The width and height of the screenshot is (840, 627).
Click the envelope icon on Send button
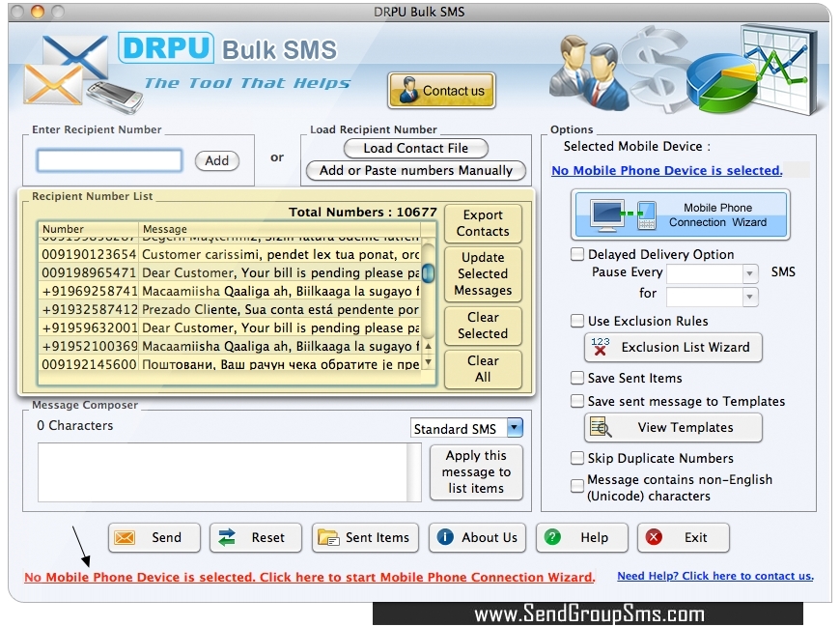tap(125, 537)
